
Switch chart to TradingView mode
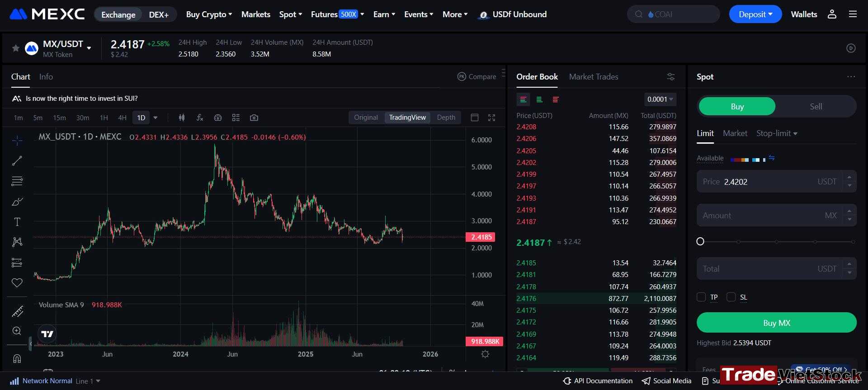click(x=407, y=117)
